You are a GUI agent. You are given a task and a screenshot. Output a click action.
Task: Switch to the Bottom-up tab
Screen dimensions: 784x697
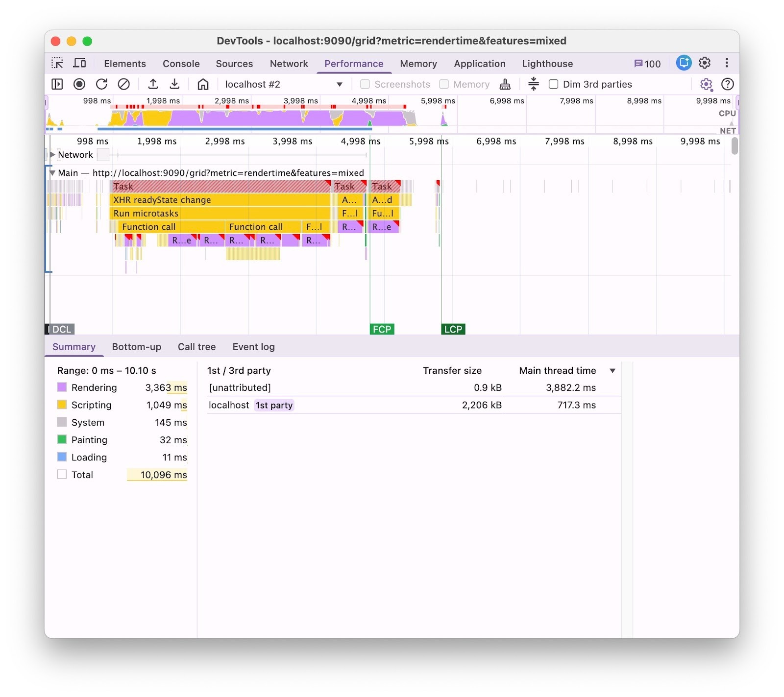136,347
